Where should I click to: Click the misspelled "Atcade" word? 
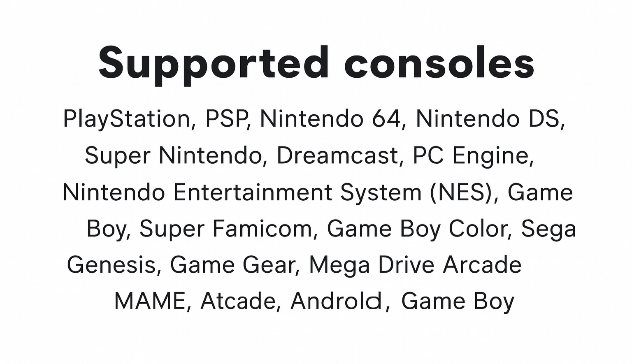[x=238, y=301]
